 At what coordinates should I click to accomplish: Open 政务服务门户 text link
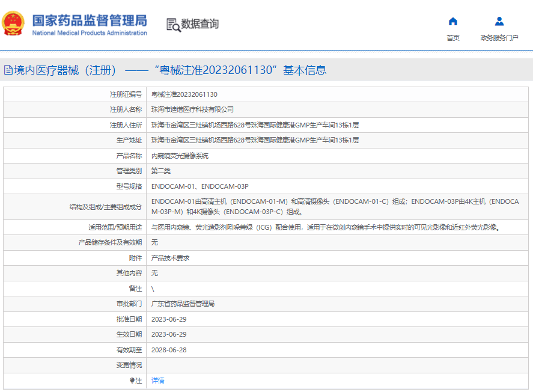tap(499, 38)
